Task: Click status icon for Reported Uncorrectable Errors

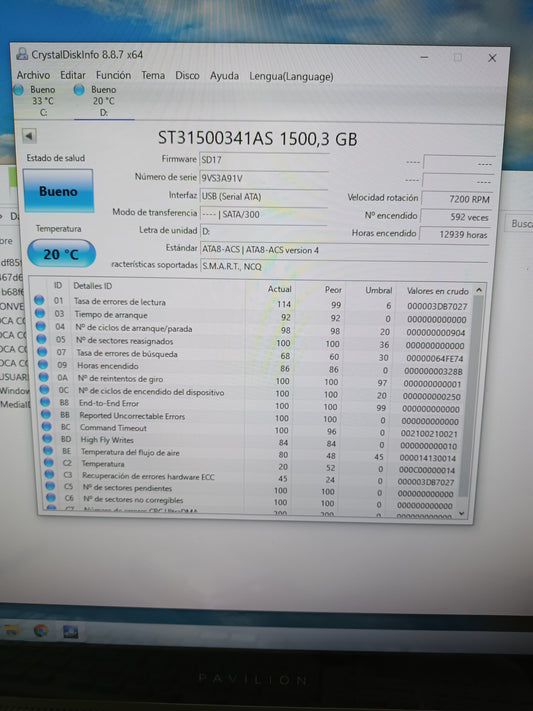Action: 46,414
